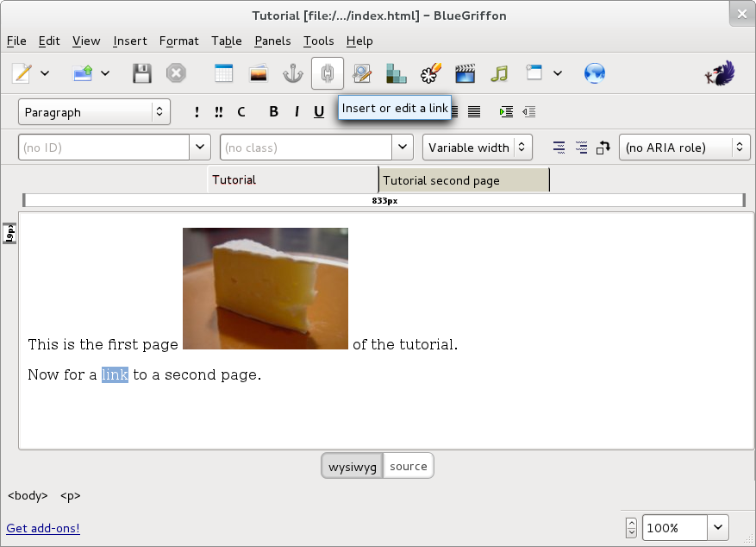756x547 pixels.
Task: Open the Edit menu
Action: coord(49,41)
